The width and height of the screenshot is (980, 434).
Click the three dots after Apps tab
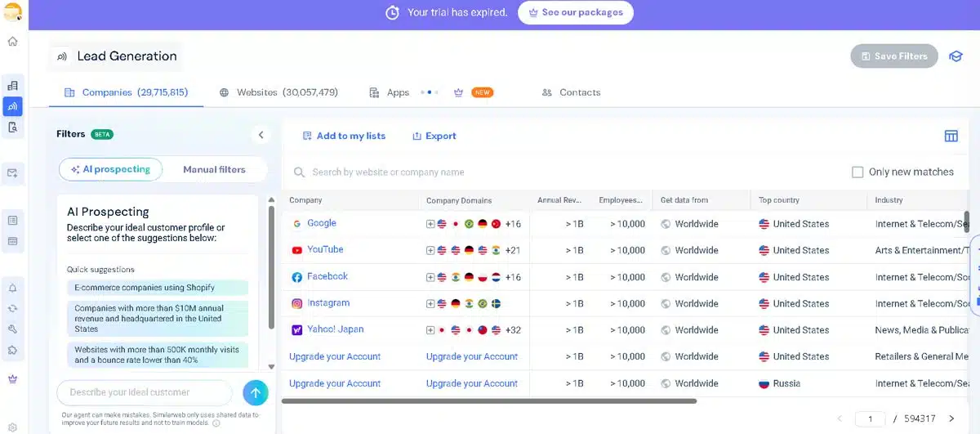[430, 92]
